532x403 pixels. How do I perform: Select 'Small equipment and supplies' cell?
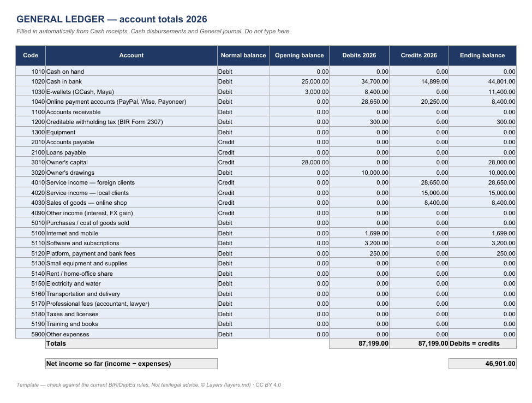tap(131, 263)
